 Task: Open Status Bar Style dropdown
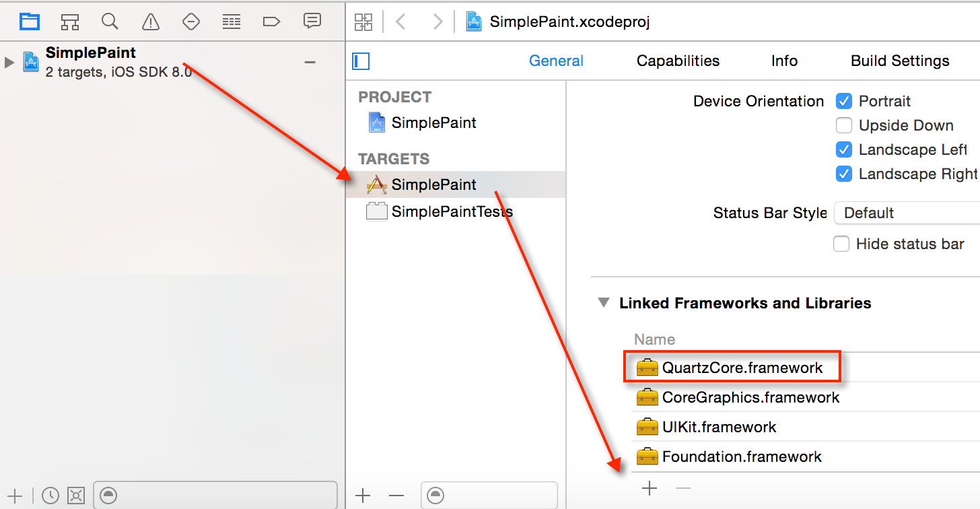[x=907, y=213]
